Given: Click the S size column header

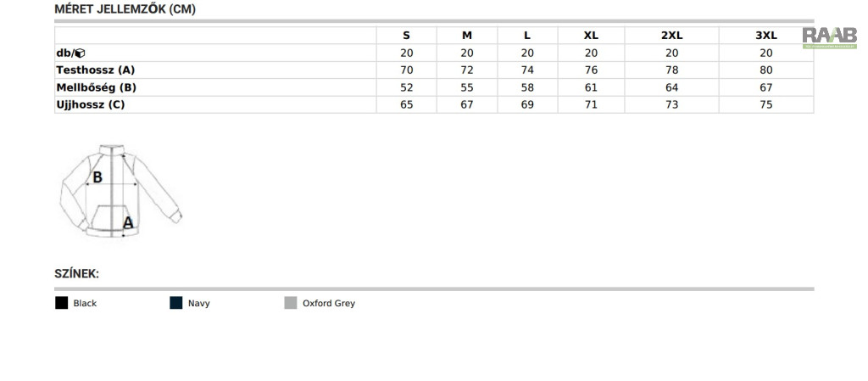Looking at the screenshot, I should pyautogui.click(x=406, y=36).
